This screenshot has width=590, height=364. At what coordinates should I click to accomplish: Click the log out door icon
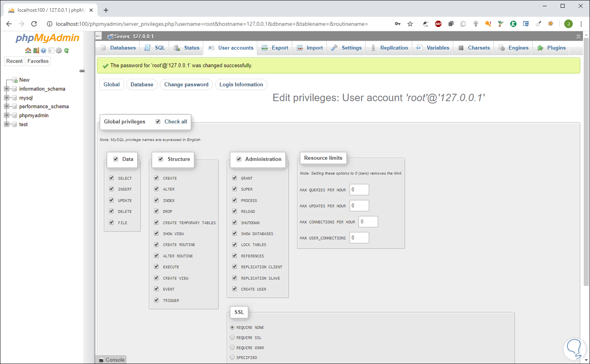36,50
